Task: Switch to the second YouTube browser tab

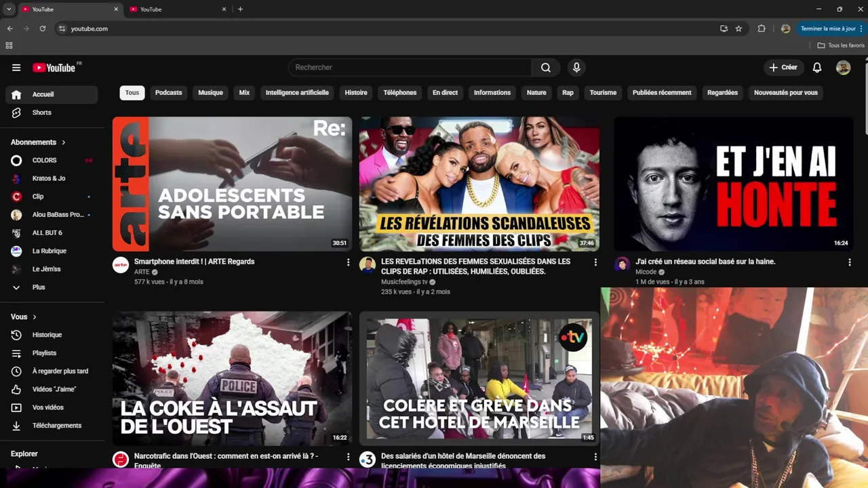Action: (x=178, y=9)
